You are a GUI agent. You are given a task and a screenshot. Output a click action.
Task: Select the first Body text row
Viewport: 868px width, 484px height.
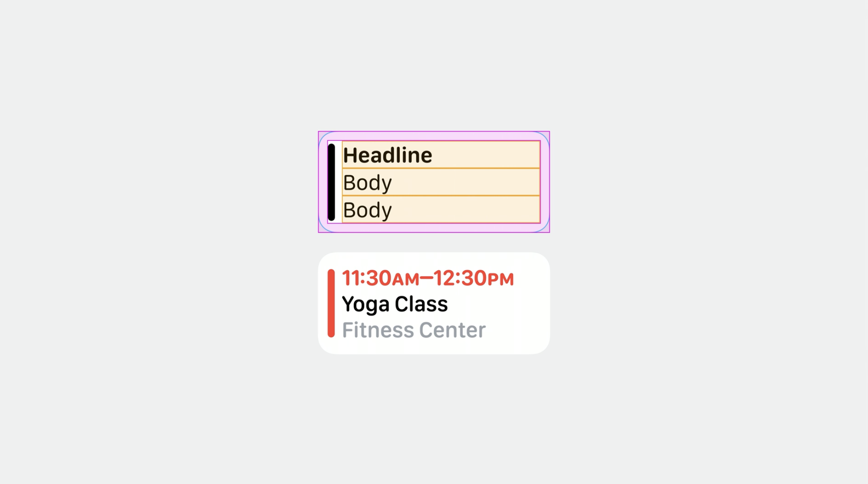[x=367, y=183]
